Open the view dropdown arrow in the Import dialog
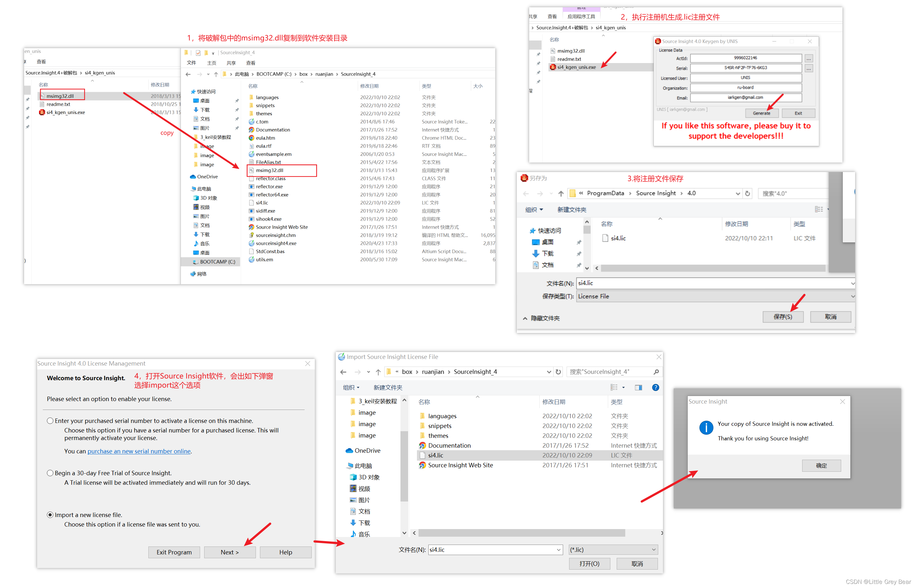The width and height of the screenshot is (916, 588). [x=624, y=387]
